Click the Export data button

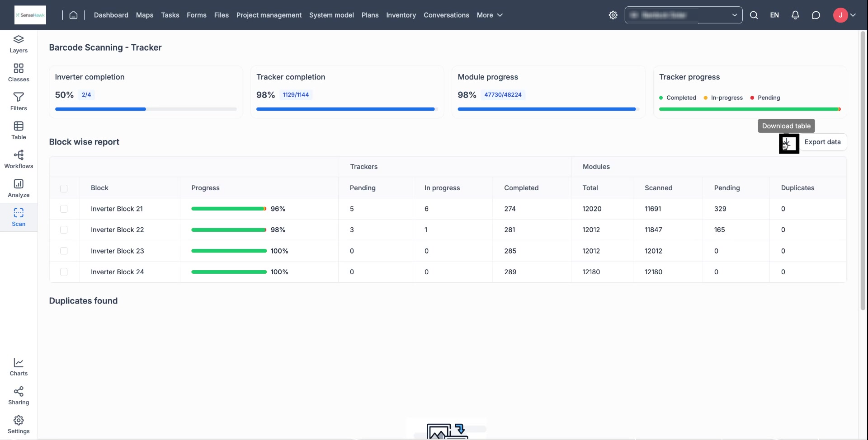point(823,142)
